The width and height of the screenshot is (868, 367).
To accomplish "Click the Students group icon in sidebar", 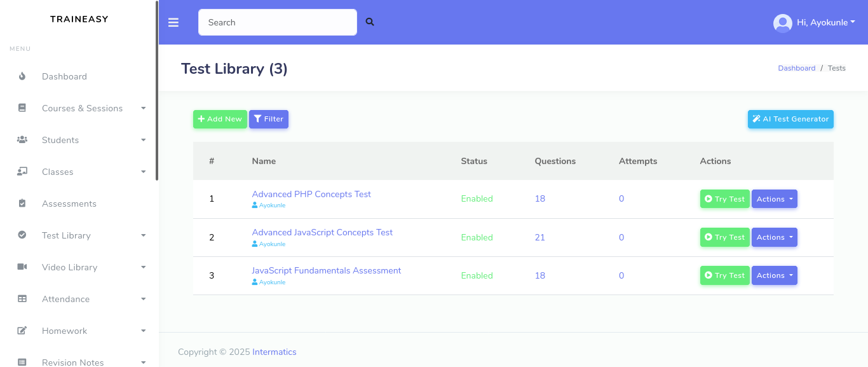I will coord(22,140).
